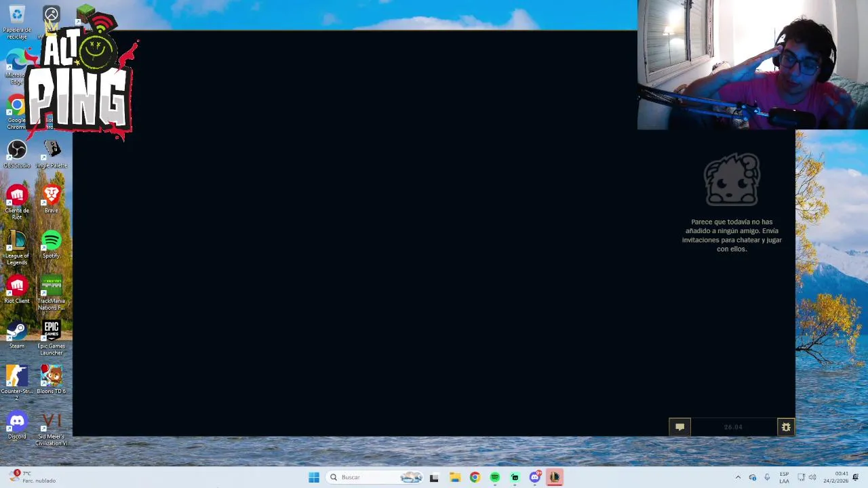Open Cliente de Riot desktop shortcut

click(x=16, y=203)
